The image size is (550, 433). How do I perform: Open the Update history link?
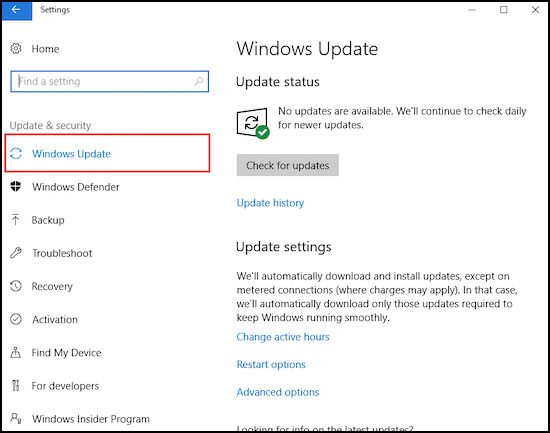click(x=270, y=203)
